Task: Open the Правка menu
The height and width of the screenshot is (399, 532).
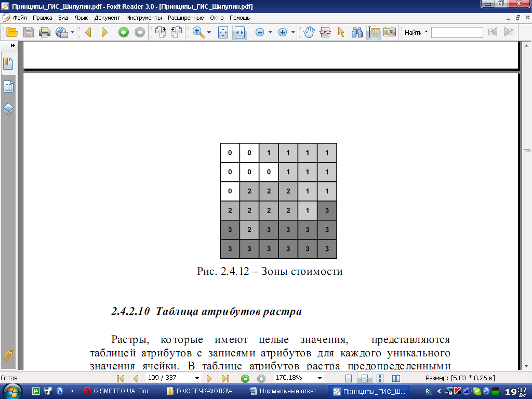Action: point(43,18)
